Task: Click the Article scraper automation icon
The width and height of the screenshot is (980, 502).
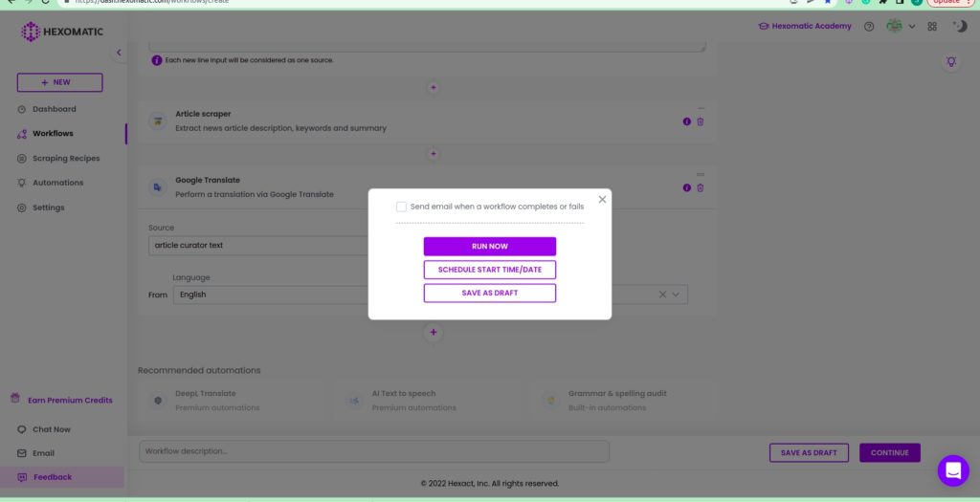Action: tap(158, 121)
